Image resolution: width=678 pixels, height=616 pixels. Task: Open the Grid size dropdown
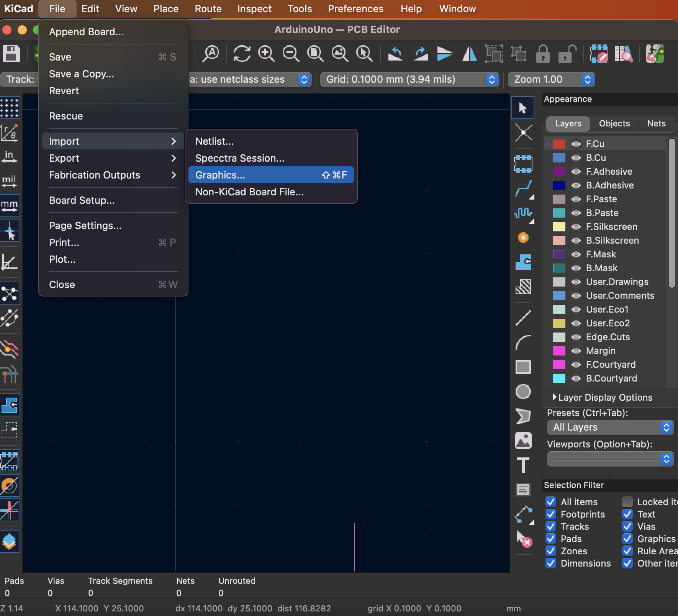(409, 80)
